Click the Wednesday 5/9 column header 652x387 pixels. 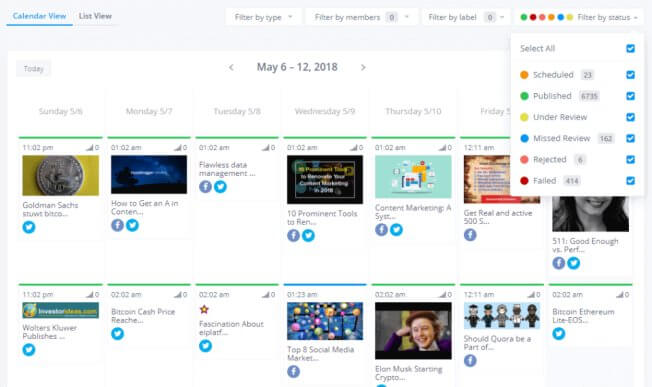(325, 111)
